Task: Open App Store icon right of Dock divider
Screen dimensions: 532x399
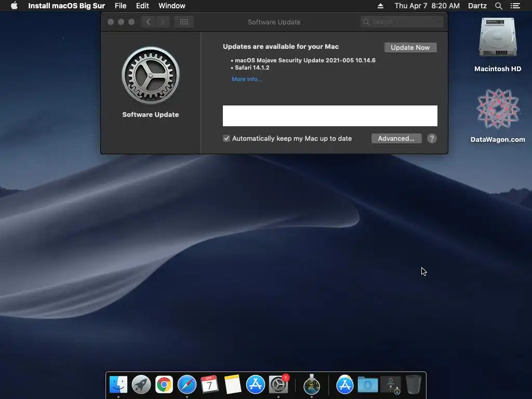Action: pyautogui.click(x=345, y=385)
